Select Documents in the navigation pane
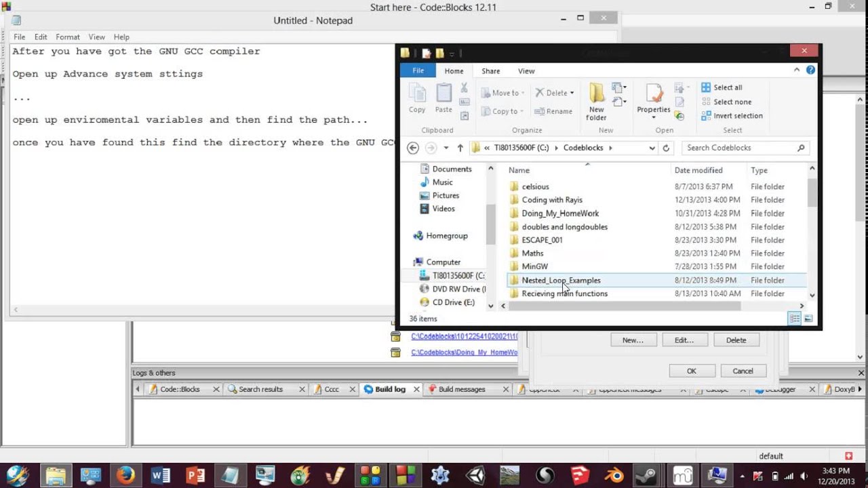 point(452,169)
